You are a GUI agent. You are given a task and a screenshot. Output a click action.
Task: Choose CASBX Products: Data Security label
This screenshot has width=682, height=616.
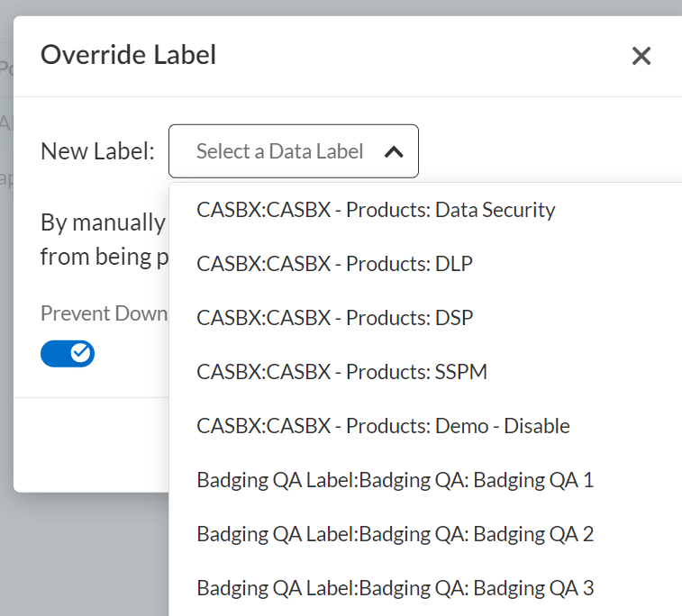[x=376, y=210]
